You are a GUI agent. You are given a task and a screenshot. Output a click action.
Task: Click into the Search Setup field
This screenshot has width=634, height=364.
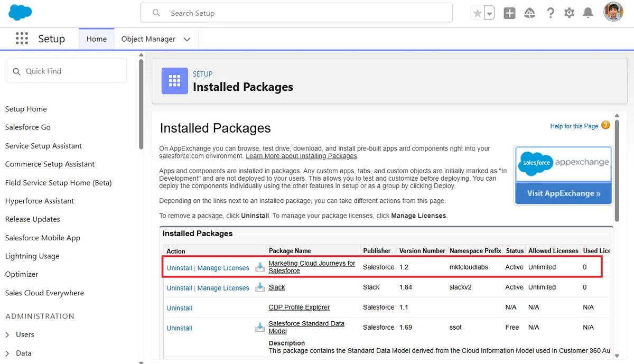click(296, 13)
